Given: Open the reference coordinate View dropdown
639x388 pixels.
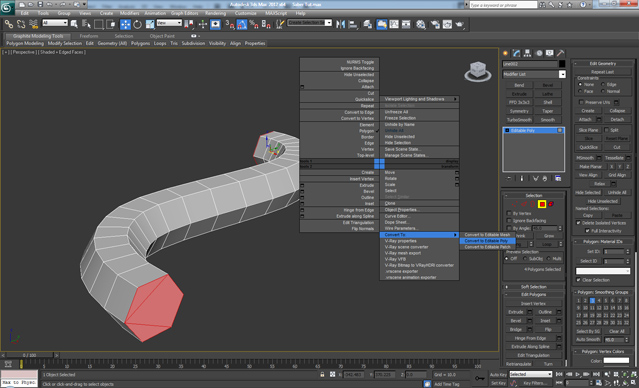Looking at the screenshot, I should 169,23.
